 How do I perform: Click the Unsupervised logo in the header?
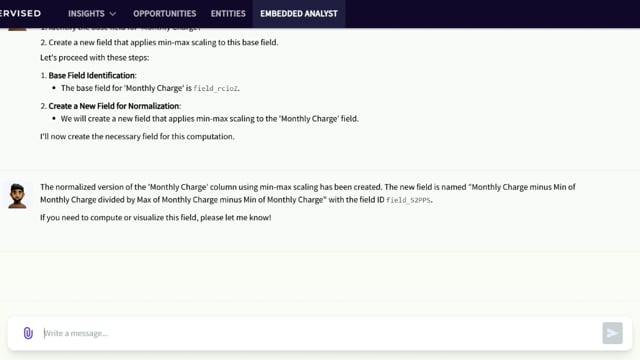[x=20, y=13]
